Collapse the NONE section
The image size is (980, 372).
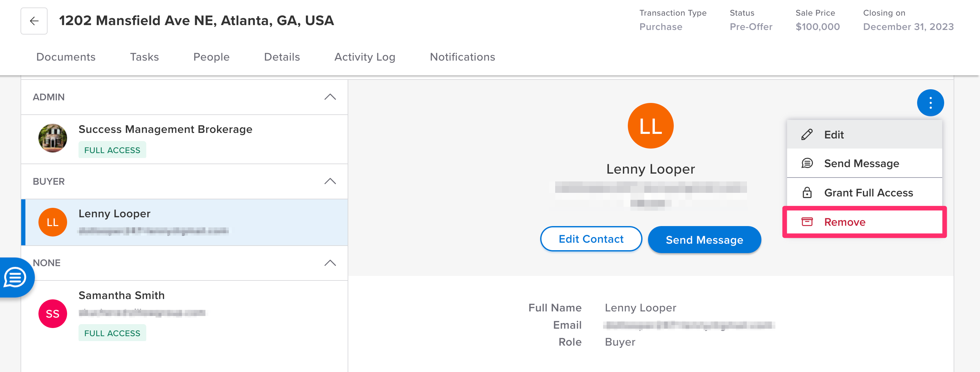click(x=330, y=263)
